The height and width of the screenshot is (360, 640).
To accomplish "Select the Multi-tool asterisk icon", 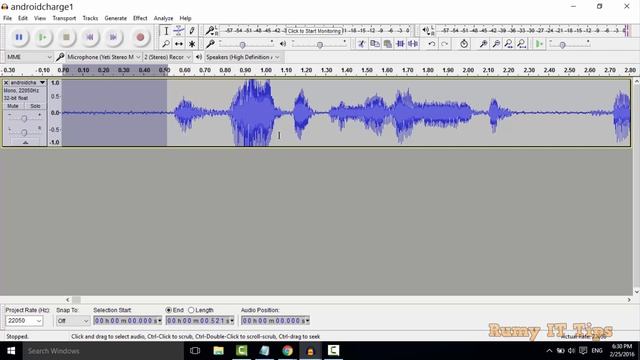I will pyautogui.click(x=192, y=44).
